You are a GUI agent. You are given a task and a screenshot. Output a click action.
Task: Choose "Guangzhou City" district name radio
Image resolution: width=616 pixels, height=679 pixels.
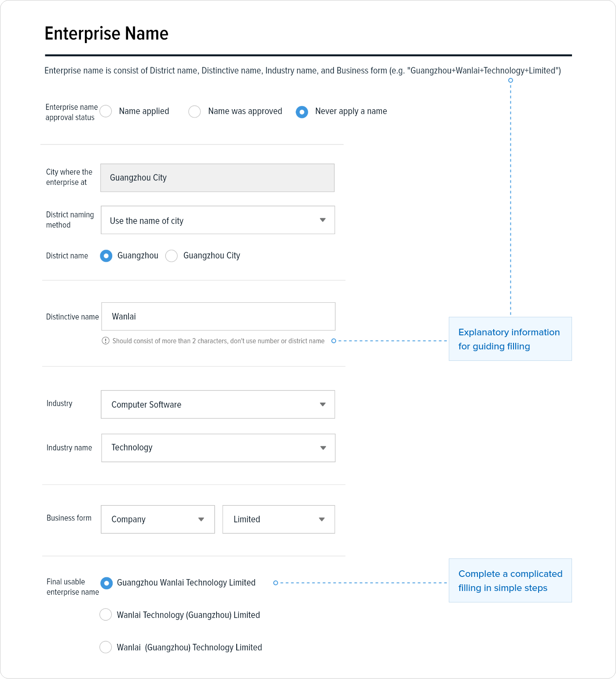(x=172, y=256)
